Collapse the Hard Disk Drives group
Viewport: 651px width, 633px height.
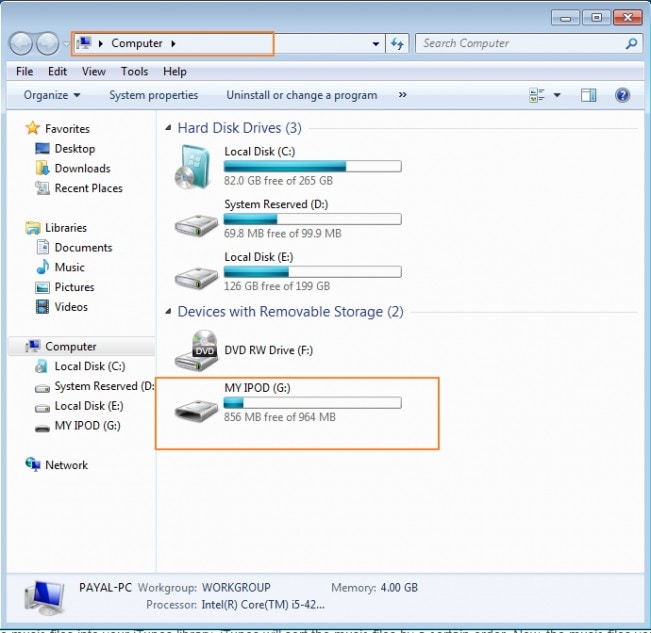[168, 128]
